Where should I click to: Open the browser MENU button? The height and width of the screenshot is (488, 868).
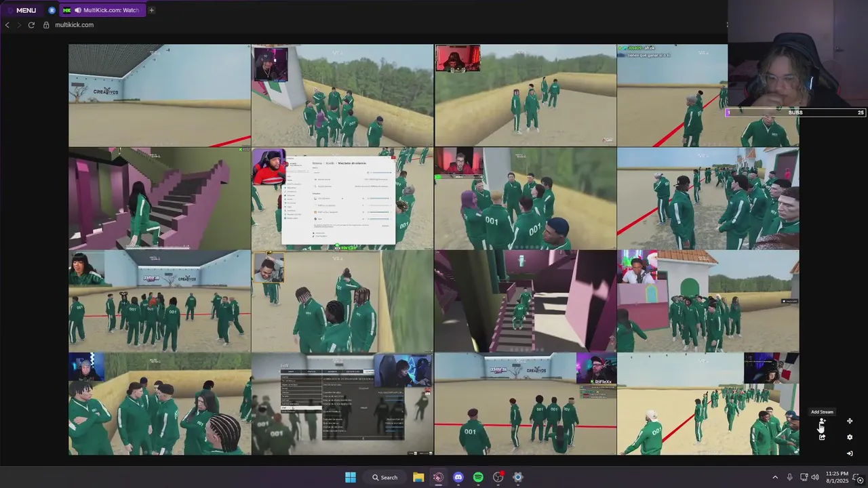click(x=21, y=10)
